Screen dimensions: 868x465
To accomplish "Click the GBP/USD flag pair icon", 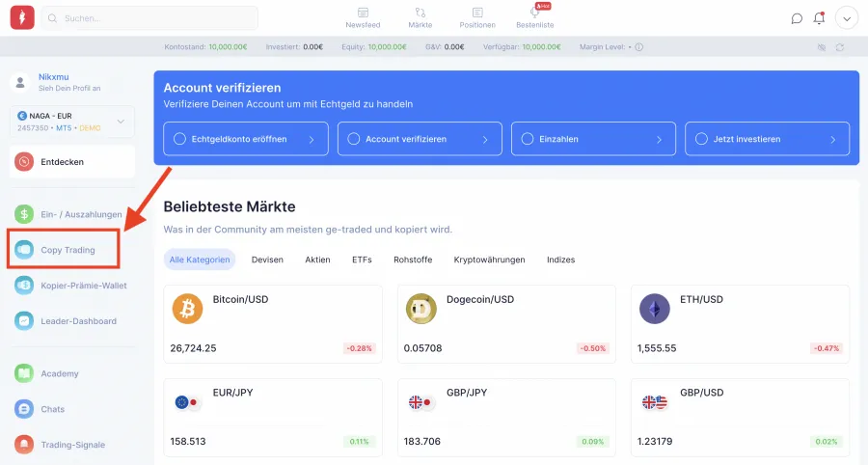I will 655,402.
